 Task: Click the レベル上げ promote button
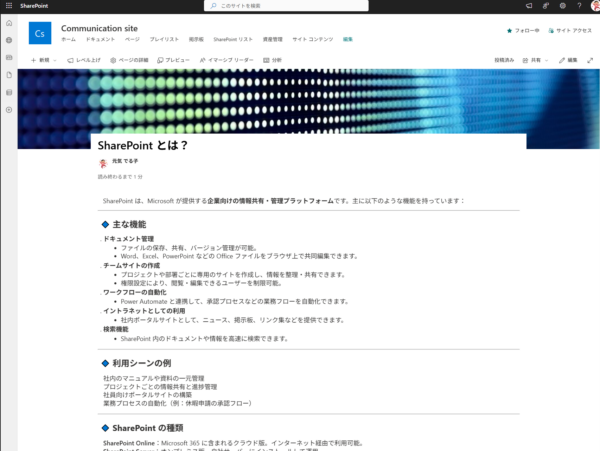tap(84, 60)
